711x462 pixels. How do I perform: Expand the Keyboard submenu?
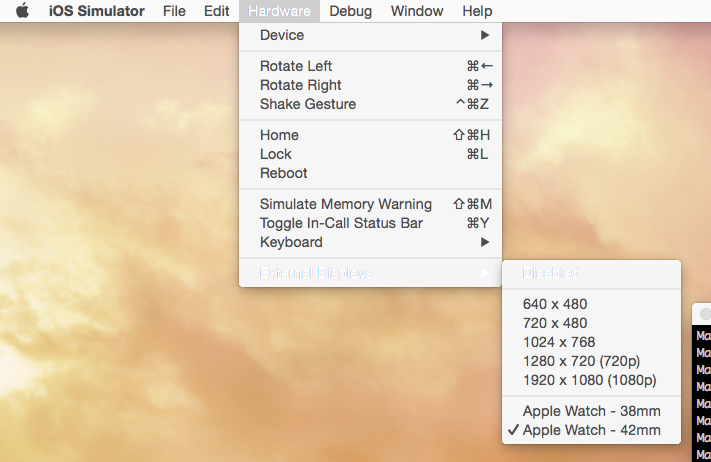point(370,242)
